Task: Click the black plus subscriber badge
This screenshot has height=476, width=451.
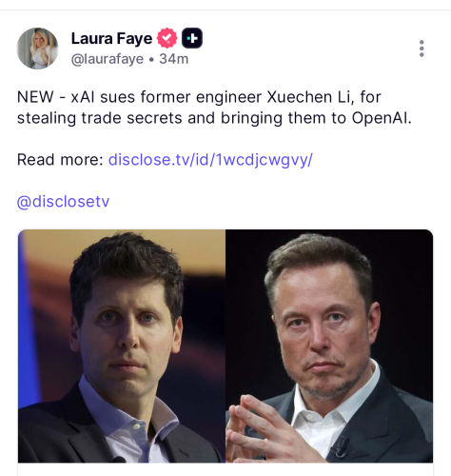Action: pos(192,38)
